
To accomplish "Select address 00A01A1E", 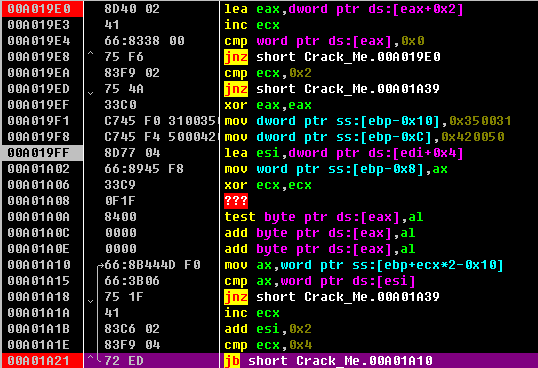I will click(39, 345).
